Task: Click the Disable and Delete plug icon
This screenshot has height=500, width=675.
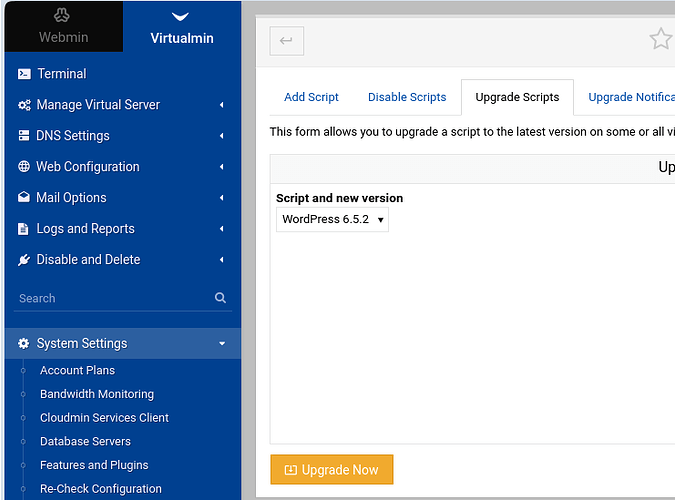Action: 24,260
